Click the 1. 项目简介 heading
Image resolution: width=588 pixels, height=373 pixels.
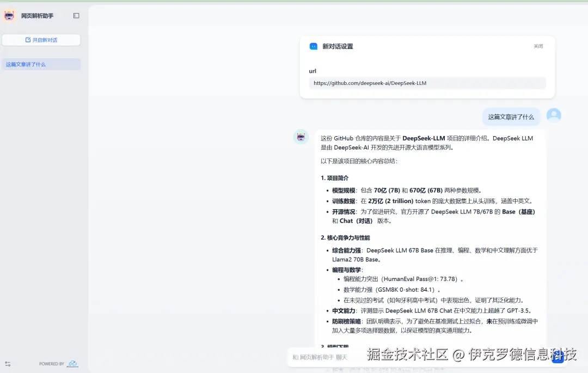coord(334,178)
